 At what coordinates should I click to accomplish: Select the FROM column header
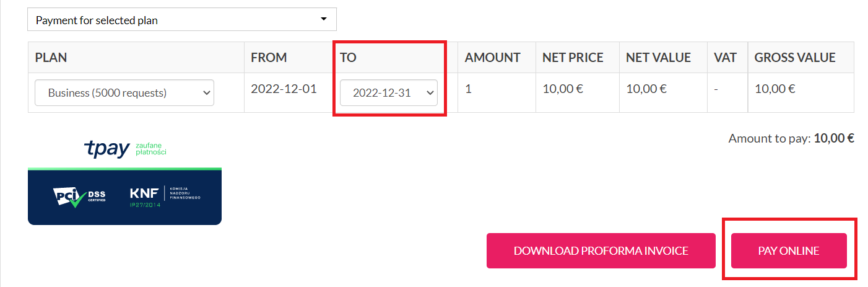[x=269, y=58]
